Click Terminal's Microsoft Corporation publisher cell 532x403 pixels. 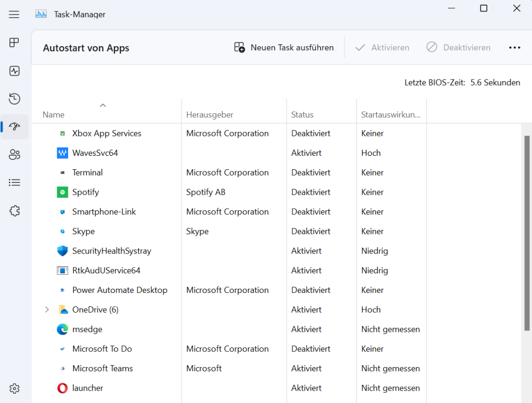coord(228,172)
